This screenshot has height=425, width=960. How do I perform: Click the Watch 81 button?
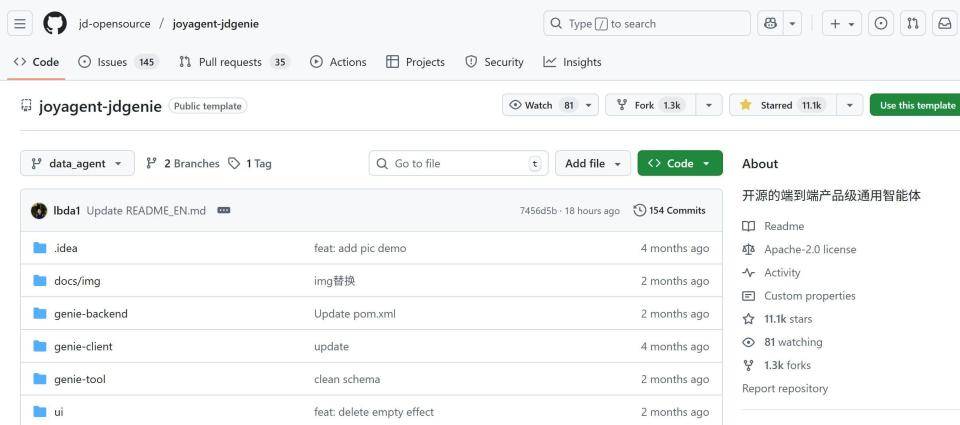point(543,105)
